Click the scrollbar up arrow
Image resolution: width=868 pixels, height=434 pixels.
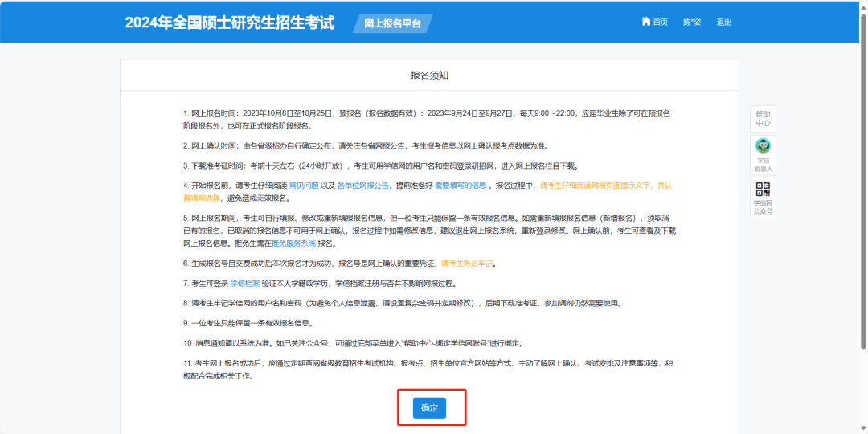863,6
